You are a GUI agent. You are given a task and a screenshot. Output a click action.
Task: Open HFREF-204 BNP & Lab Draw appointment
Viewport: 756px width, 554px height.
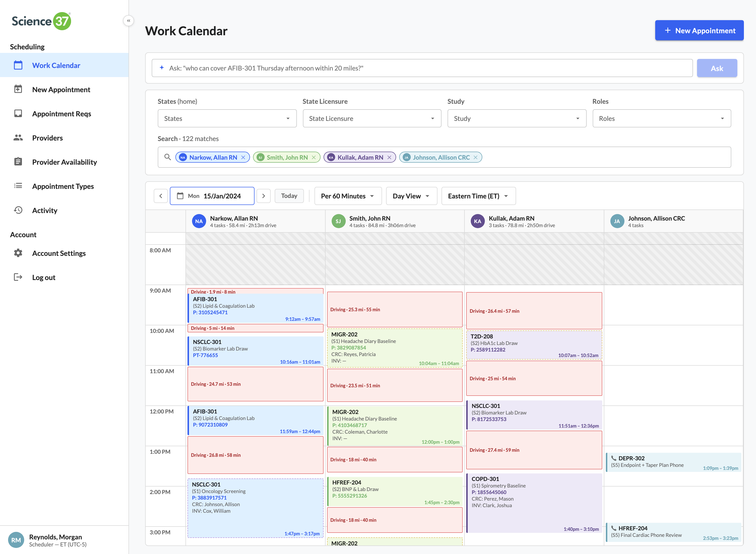click(x=395, y=492)
